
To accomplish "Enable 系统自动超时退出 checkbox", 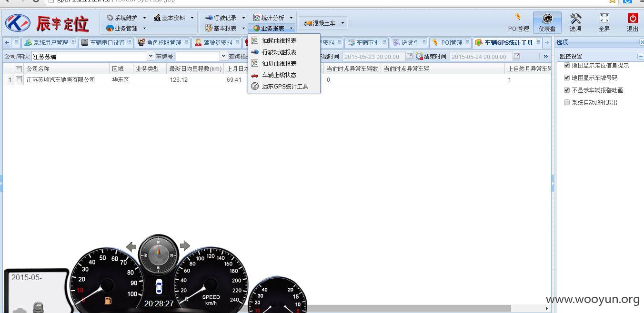I will coord(567,102).
